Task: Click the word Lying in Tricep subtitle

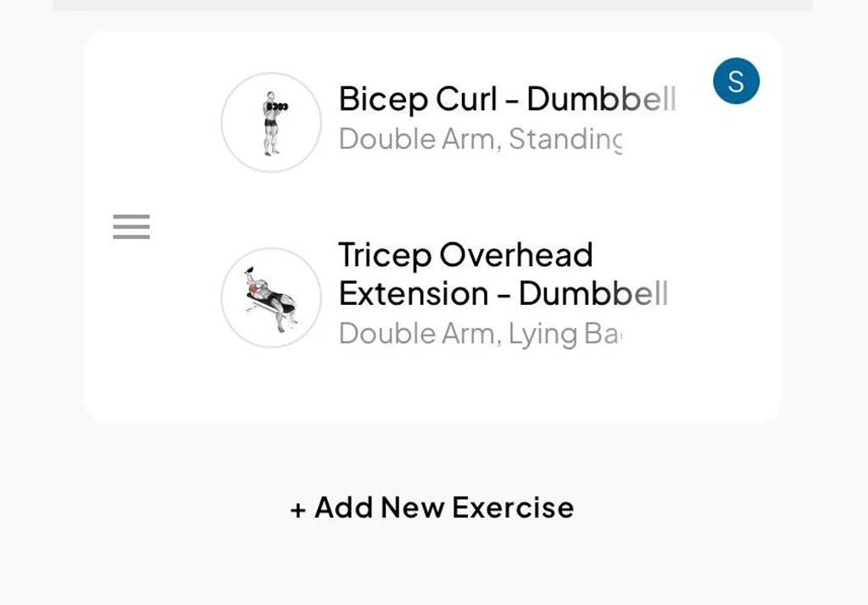Action: point(542,334)
